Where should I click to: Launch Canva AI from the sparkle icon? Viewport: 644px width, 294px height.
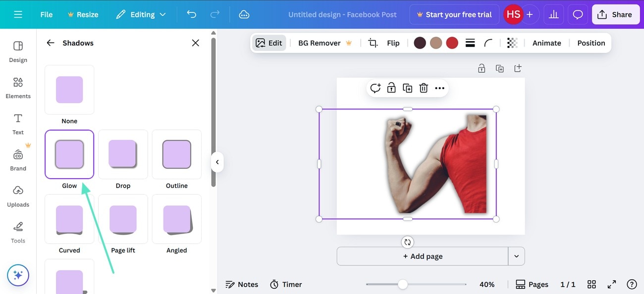[x=18, y=275]
